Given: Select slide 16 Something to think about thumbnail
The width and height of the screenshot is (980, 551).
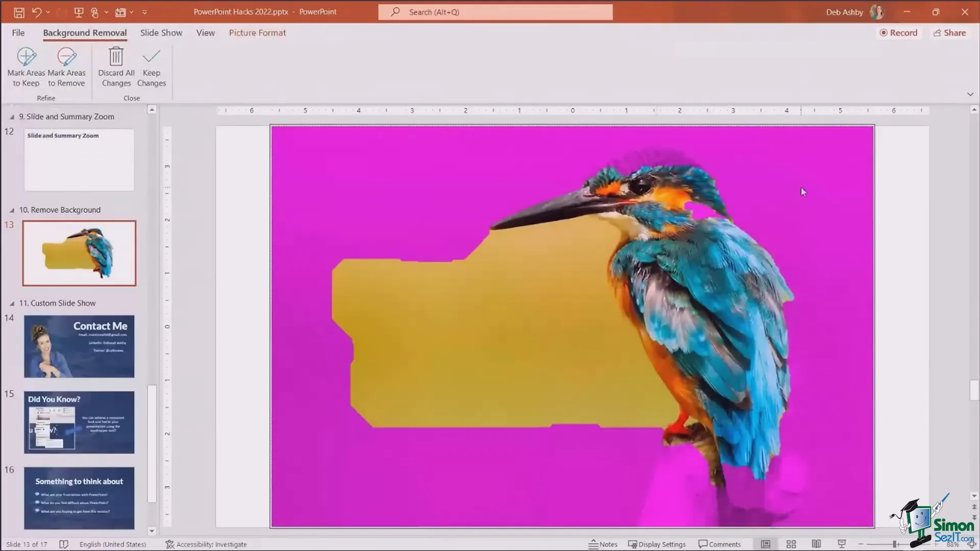Looking at the screenshot, I should (79, 498).
